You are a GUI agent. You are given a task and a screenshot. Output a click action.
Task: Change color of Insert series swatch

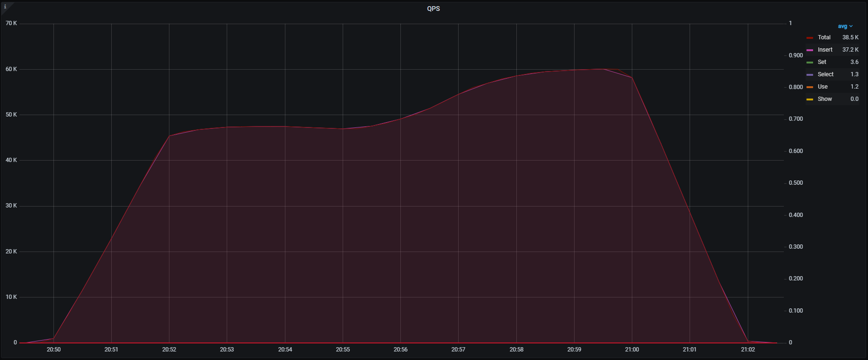(x=810, y=50)
